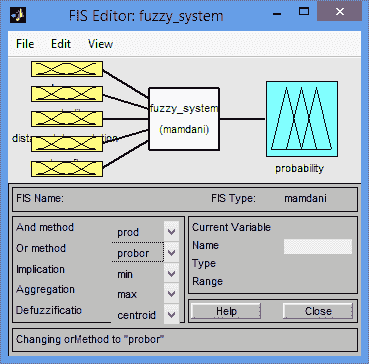This screenshot has width=369, height=364.
Task: Click the 'Current Variable' heading
Action: point(231,227)
